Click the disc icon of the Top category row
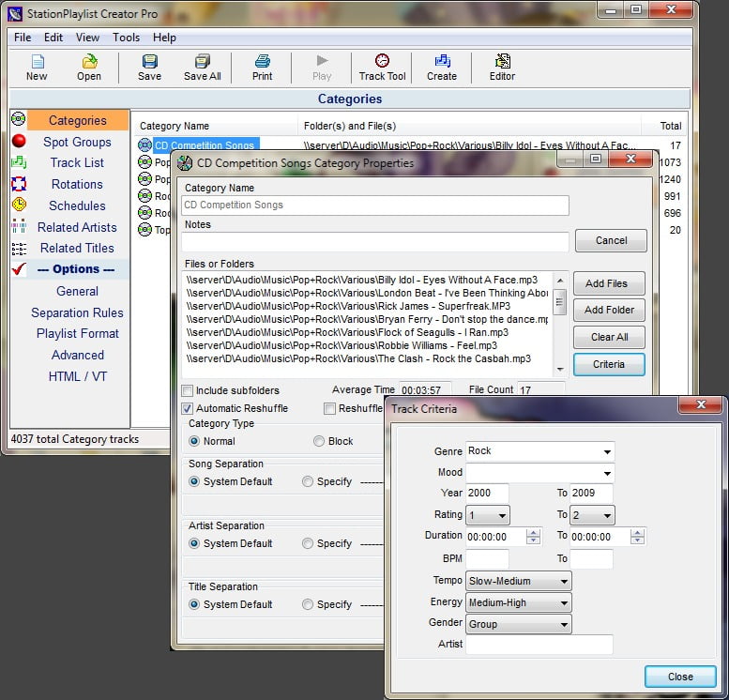 pyautogui.click(x=145, y=229)
